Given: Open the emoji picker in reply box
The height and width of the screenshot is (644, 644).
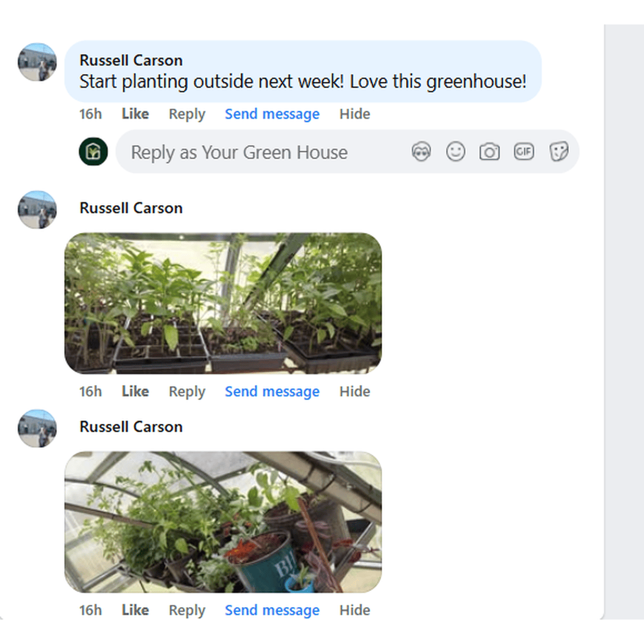Looking at the screenshot, I should coord(456,152).
